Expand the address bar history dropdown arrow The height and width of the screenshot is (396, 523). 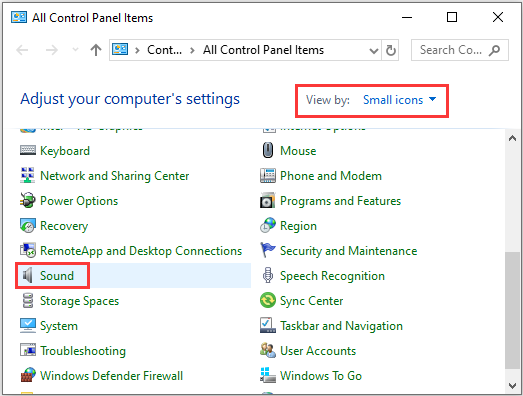[x=374, y=51]
